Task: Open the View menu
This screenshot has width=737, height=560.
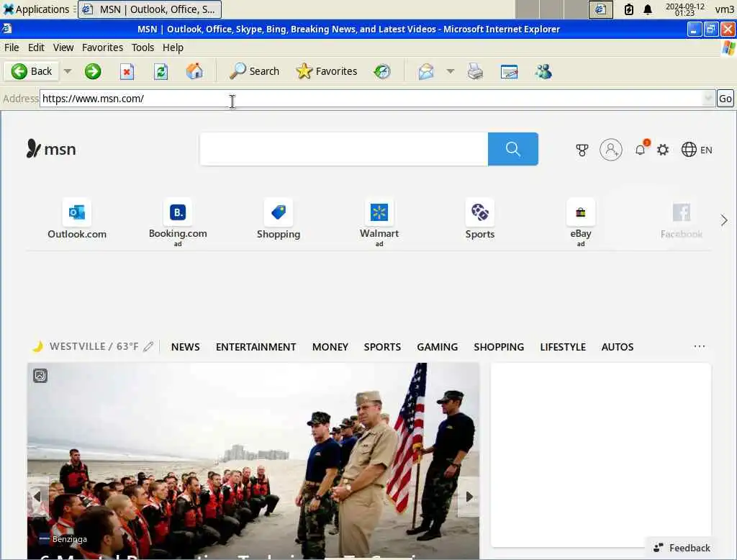Action: [x=63, y=48]
